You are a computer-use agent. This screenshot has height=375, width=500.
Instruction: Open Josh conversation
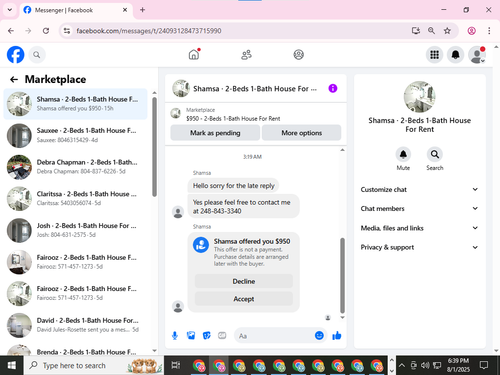(x=75, y=230)
